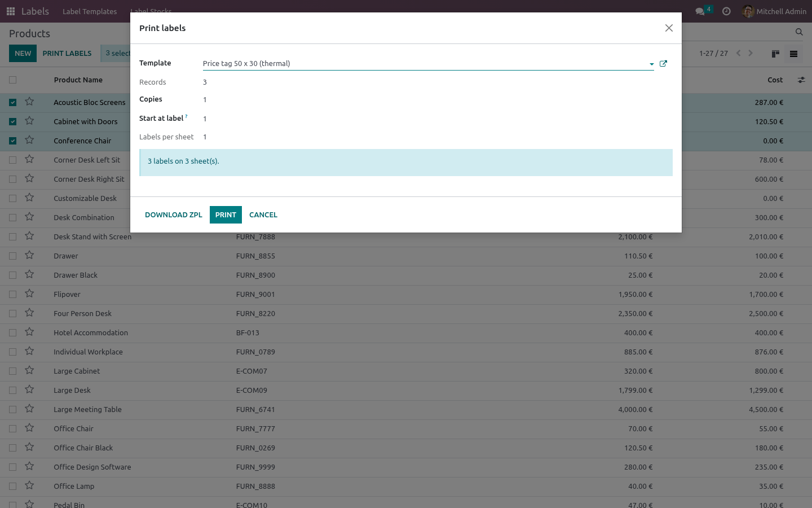Check the Flipover row checkbox
This screenshot has width=812, height=508.
coord(13,295)
